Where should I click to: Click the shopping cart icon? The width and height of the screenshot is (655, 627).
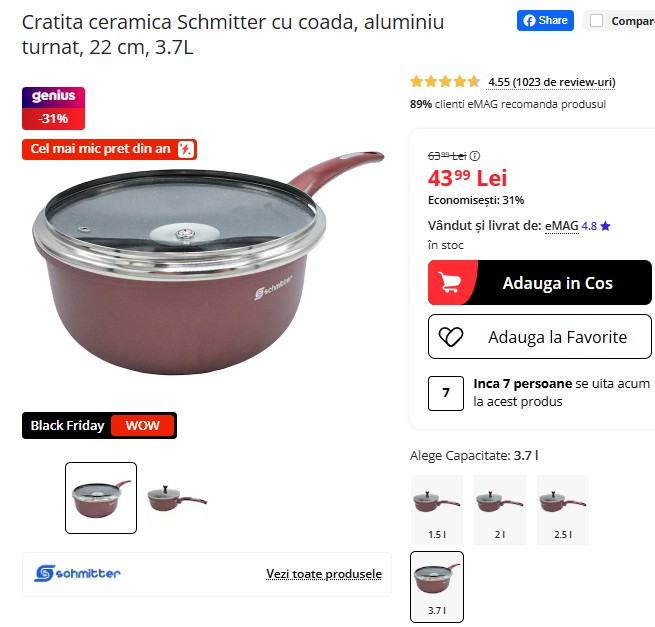coord(449,282)
